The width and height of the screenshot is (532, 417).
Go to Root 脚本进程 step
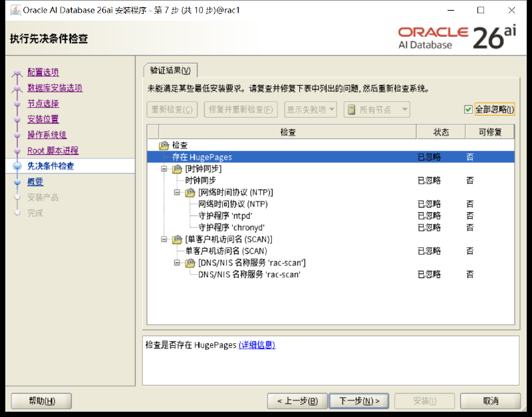(53, 150)
